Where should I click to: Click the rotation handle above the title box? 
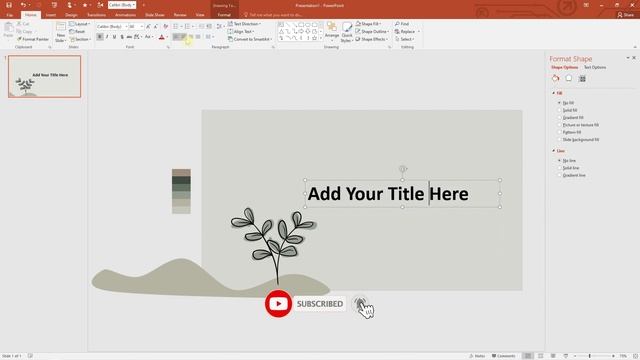click(402, 169)
